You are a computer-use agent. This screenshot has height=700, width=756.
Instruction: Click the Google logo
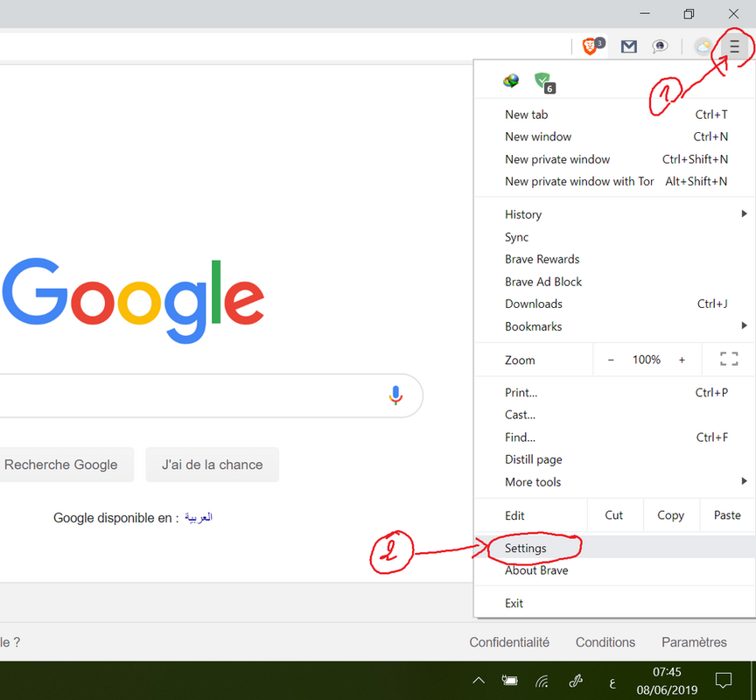pos(134,300)
